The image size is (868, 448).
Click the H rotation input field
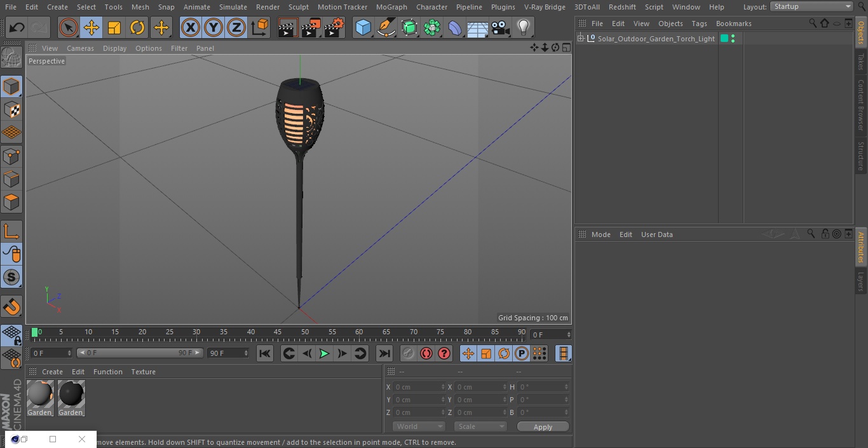[543, 387]
